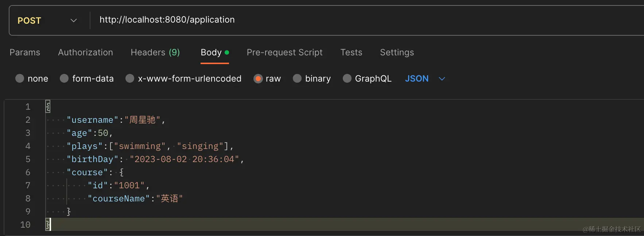Select x-www-form-urlencoded body type
The width and height of the screenshot is (644, 236).
[130, 79]
